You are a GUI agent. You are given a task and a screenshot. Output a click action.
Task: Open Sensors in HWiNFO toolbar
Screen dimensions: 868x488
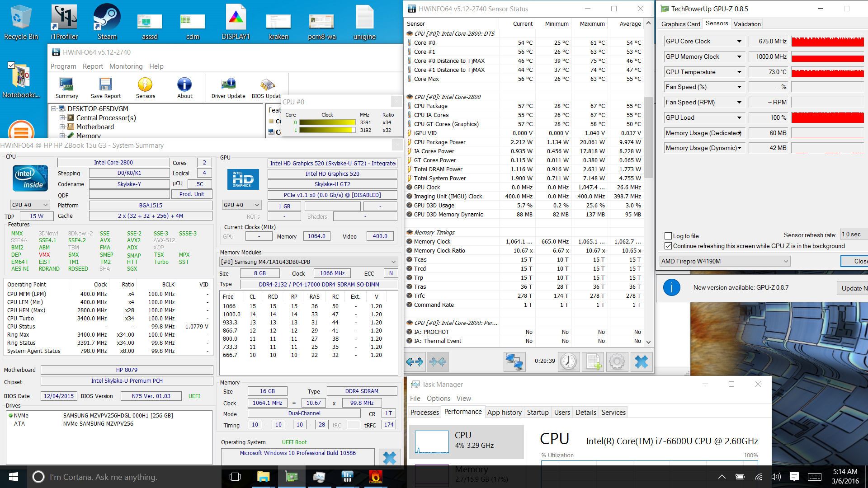pos(145,88)
